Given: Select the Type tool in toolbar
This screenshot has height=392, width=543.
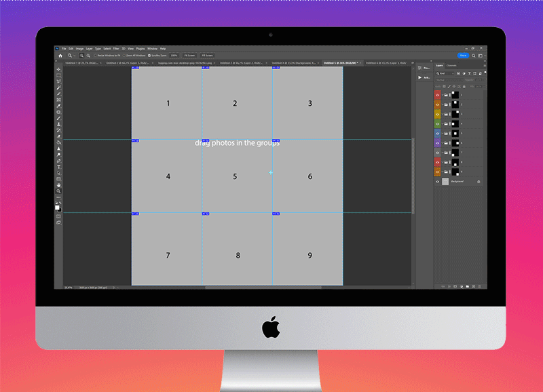Looking at the screenshot, I should [58, 167].
